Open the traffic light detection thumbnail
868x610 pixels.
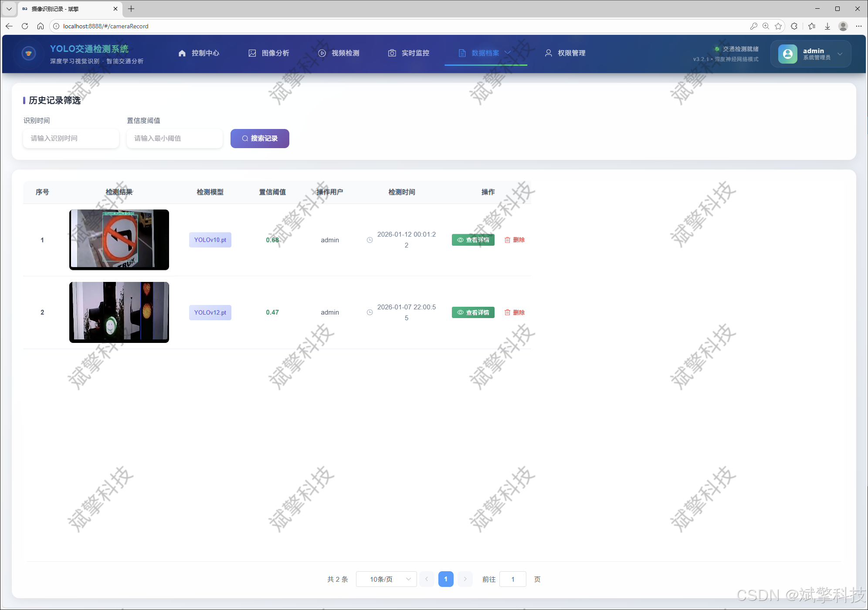click(x=119, y=312)
